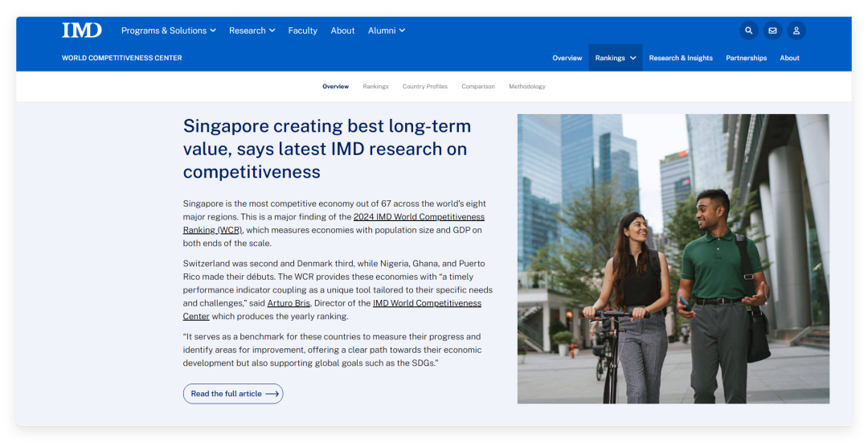
Task: Open the user account icon
Action: pyautogui.click(x=796, y=31)
